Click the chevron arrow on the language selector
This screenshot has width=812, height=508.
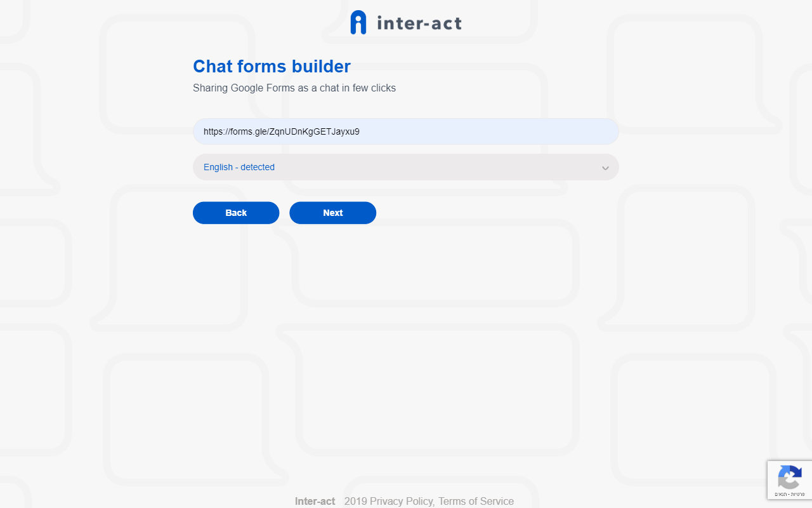click(x=605, y=168)
